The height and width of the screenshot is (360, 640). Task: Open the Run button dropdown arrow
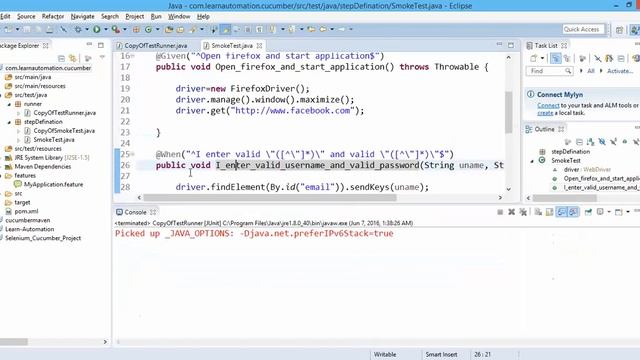(x=106, y=29)
